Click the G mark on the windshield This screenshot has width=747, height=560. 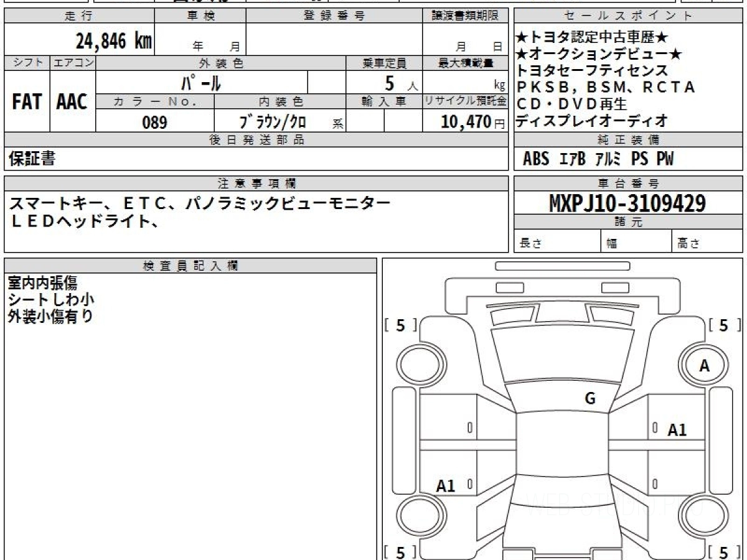pos(590,399)
